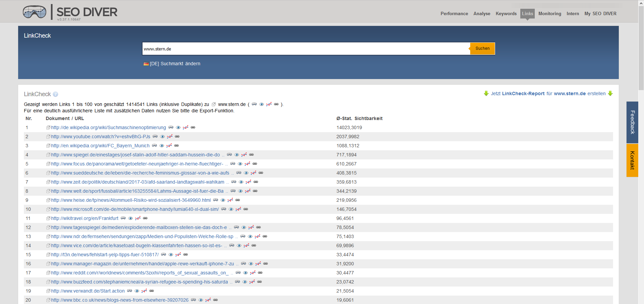Click eye icon in buzzfeed.com row

[245, 282]
